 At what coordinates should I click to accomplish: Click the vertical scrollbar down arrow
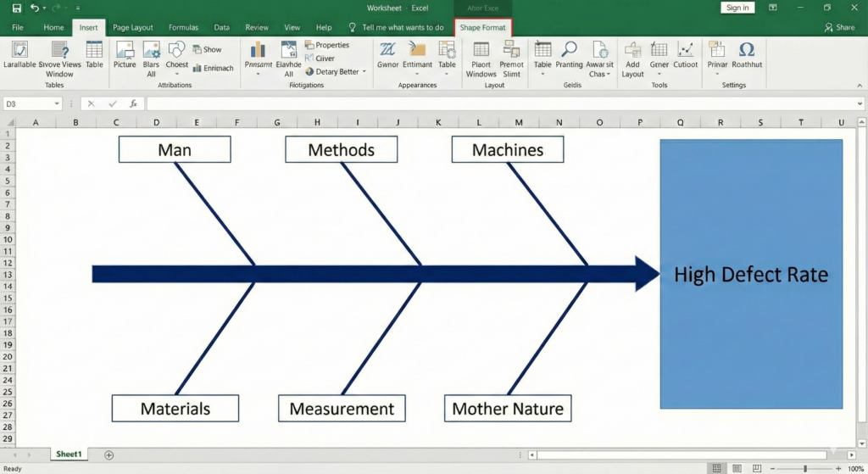click(861, 443)
